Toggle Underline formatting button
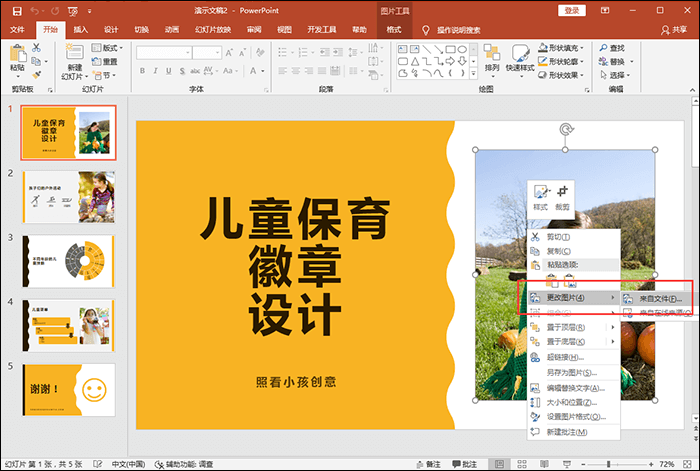The image size is (700, 471). (x=169, y=71)
